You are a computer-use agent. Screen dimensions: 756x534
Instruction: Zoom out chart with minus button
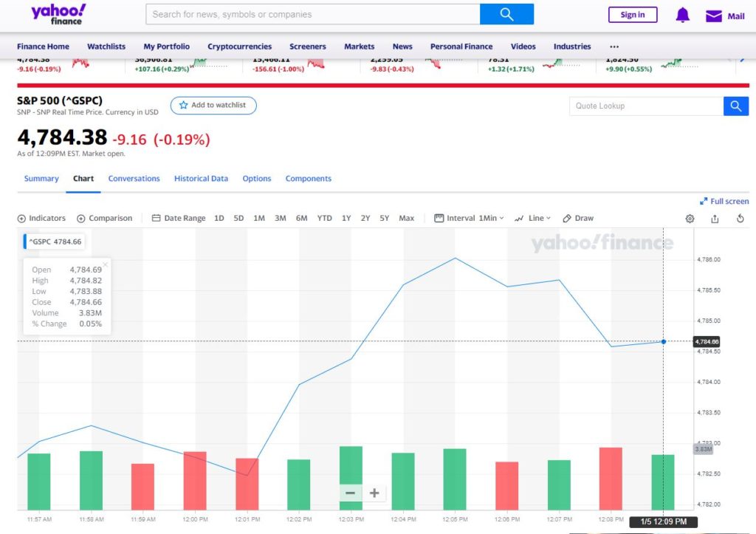[x=351, y=493]
